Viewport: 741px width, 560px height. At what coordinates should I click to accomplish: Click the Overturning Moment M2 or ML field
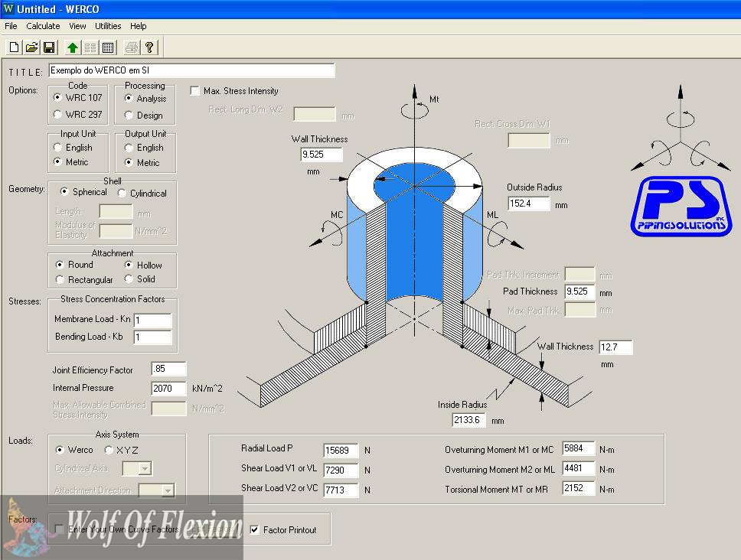[x=579, y=468]
